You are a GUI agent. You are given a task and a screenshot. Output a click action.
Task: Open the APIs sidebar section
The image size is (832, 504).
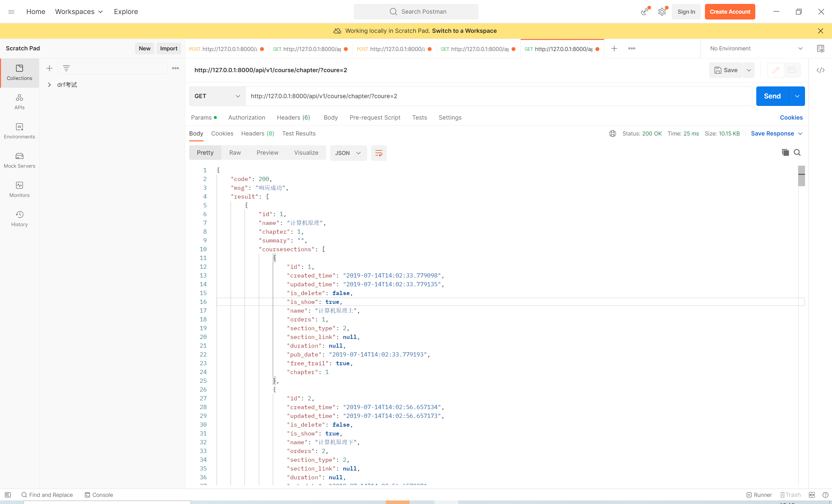tap(19, 102)
